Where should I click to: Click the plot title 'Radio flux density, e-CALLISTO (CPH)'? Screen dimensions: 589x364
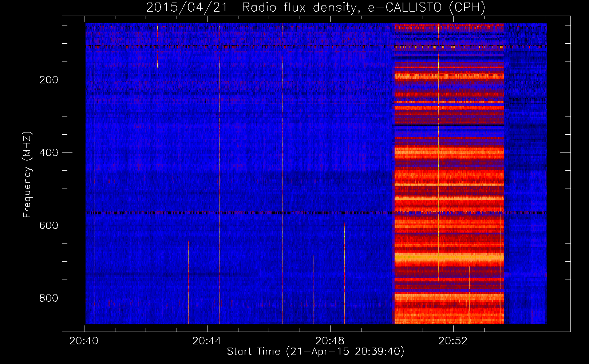tap(363, 7)
